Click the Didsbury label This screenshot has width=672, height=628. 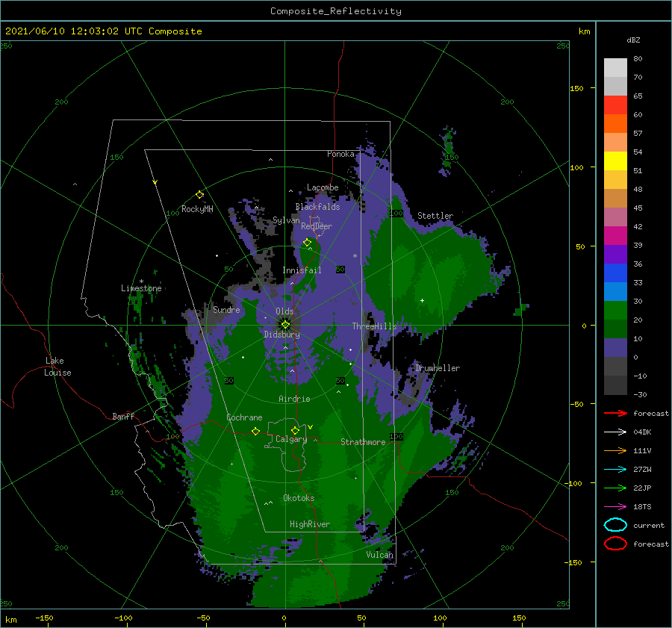click(281, 335)
